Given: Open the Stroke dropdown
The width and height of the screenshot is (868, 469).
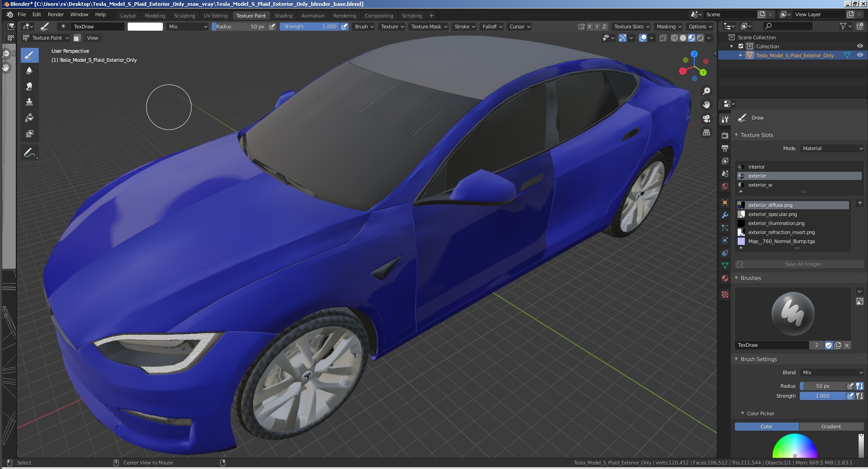Looking at the screenshot, I should pyautogui.click(x=464, y=27).
